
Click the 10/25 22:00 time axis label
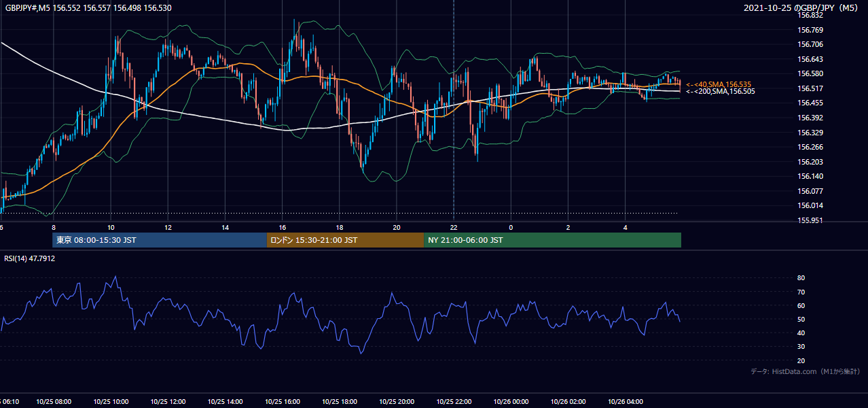point(454,402)
